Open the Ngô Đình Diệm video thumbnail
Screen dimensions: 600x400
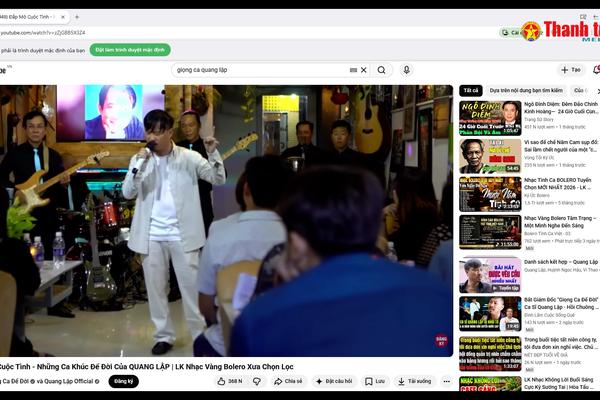(x=490, y=118)
